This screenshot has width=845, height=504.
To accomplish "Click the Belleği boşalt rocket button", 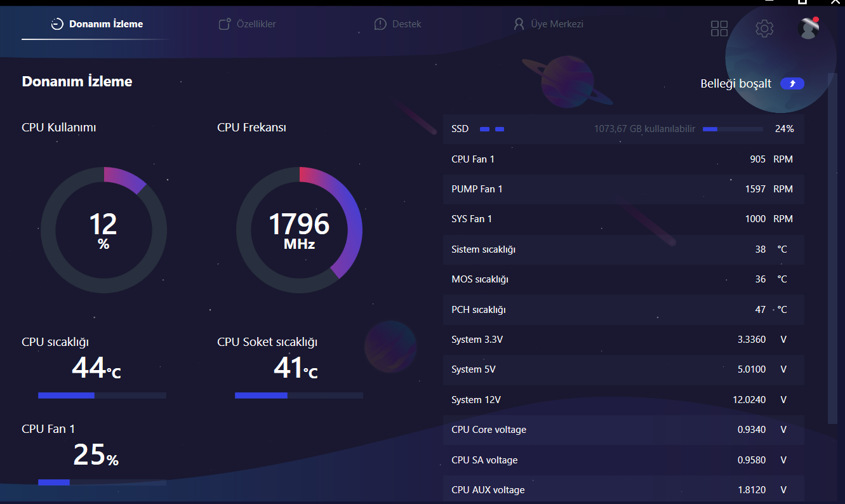I will pos(792,84).
